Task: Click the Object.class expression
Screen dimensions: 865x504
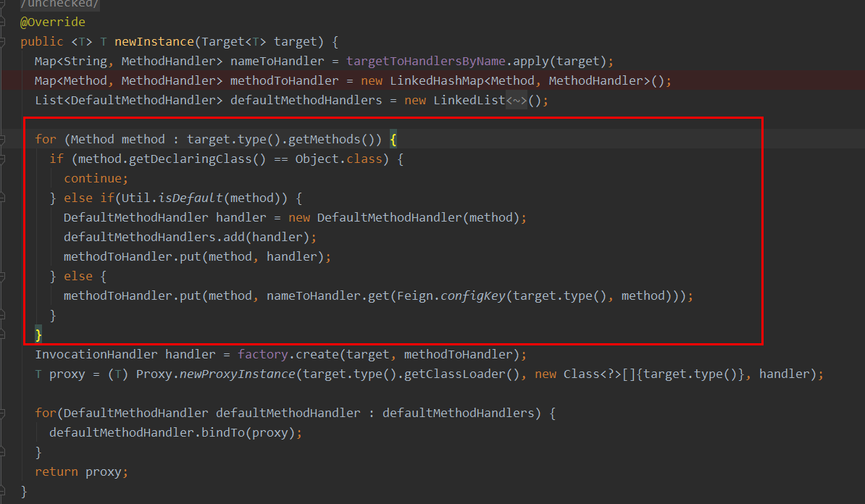Action: coord(339,159)
